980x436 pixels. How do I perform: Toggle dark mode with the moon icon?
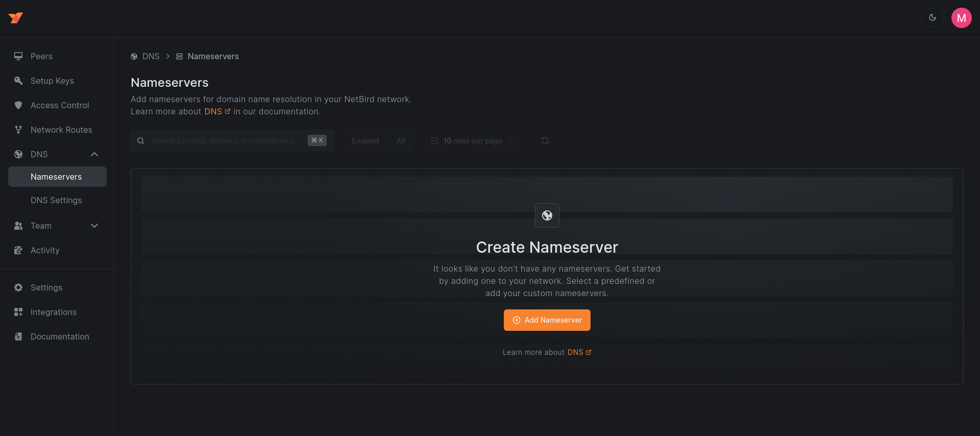(932, 18)
